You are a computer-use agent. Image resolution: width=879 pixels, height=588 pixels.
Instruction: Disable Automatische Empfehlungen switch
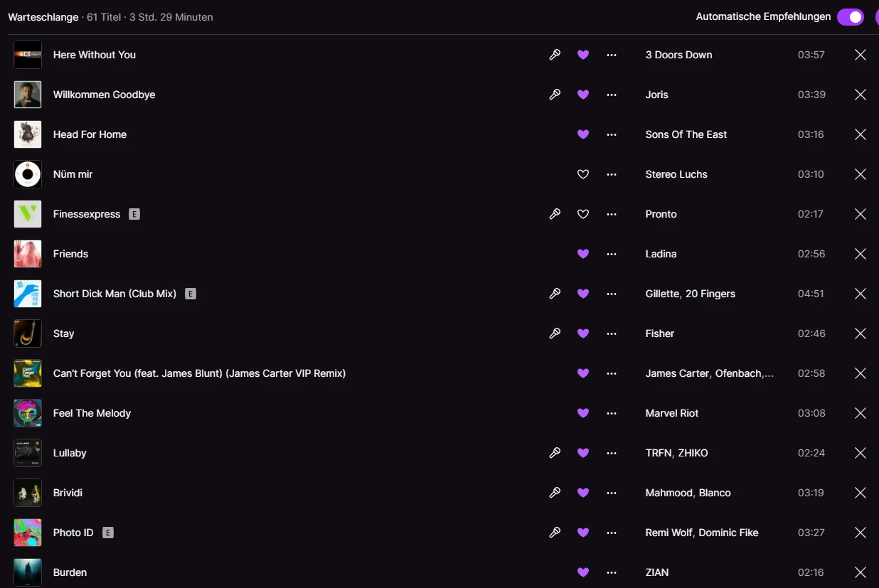pyautogui.click(x=850, y=17)
